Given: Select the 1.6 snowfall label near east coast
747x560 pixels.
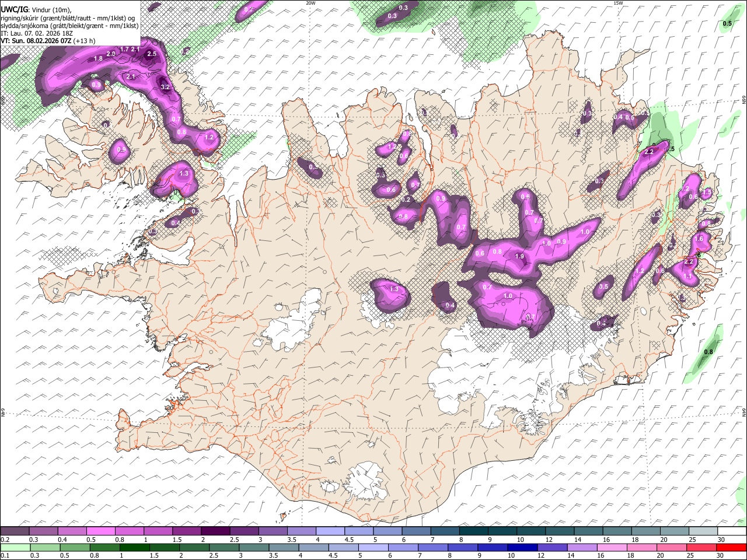Looking at the screenshot, I should pos(699,239).
